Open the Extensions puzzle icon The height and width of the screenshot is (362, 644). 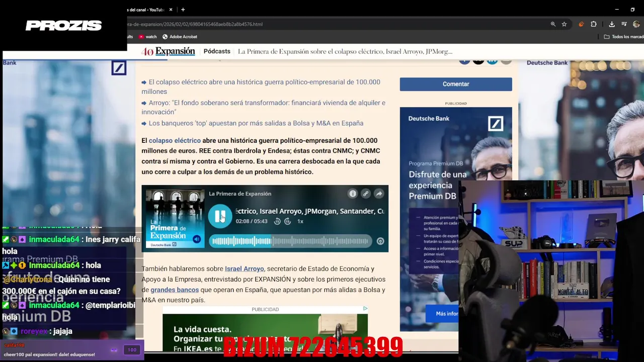pyautogui.click(x=594, y=24)
